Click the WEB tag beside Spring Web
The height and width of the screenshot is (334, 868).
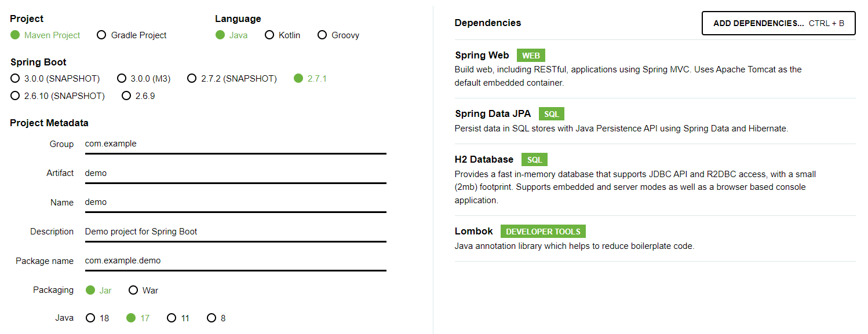tap(531, 56)
